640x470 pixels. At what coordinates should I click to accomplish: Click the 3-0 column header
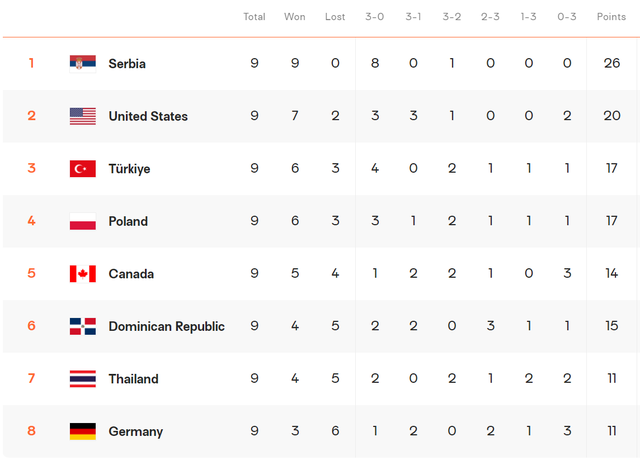click(375, 17)
